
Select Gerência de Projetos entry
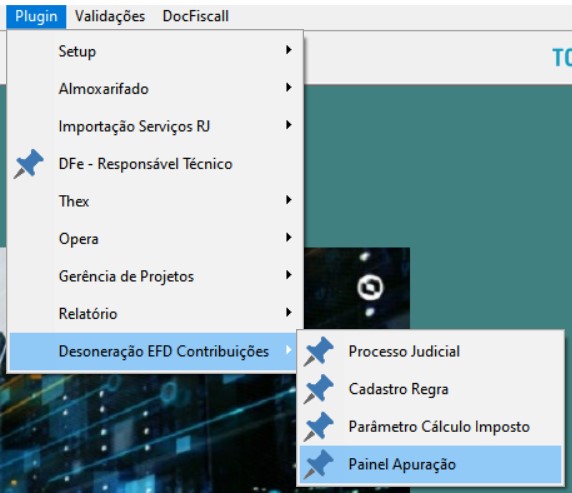pyautogui.click(x=155, y=276)
